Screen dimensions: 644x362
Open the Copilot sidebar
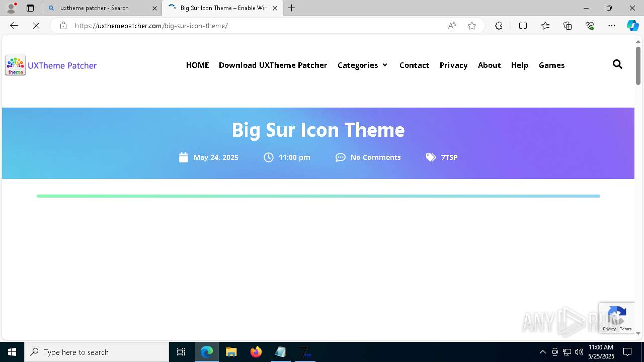point(632,26)
